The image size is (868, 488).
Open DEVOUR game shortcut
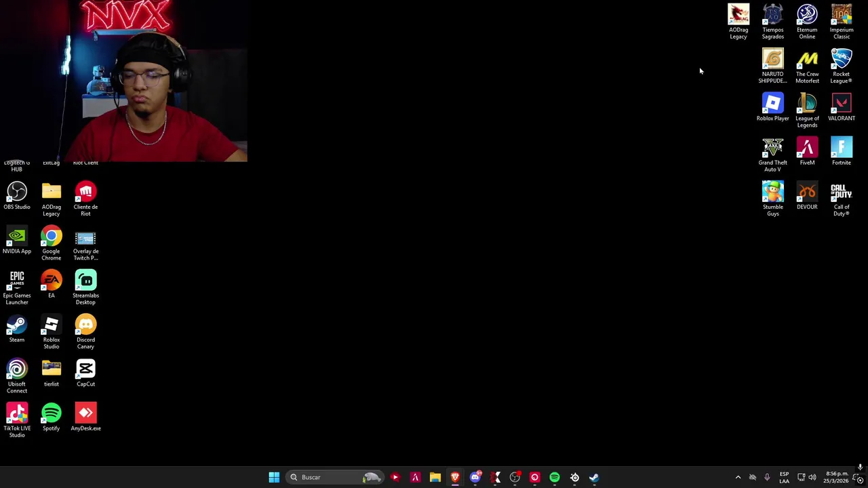coord(807,195)
